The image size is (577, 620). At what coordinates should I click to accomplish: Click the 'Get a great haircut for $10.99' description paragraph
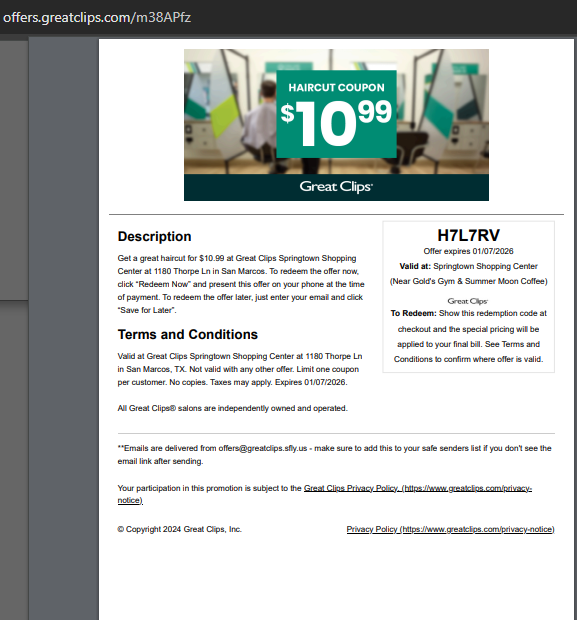pyautogui.click(x=241, y=284)
